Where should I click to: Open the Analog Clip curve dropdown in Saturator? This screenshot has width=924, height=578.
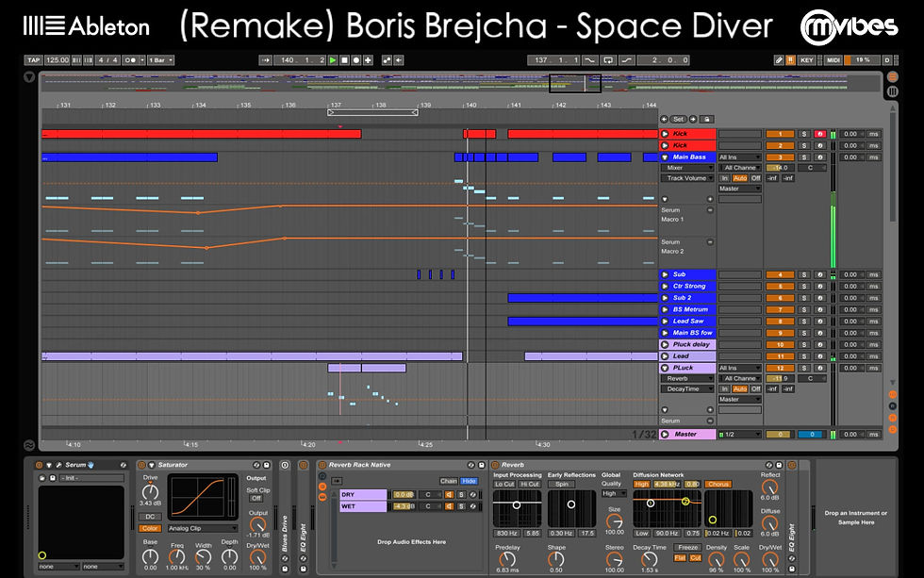pyautogui.click(x=203, y=528)
